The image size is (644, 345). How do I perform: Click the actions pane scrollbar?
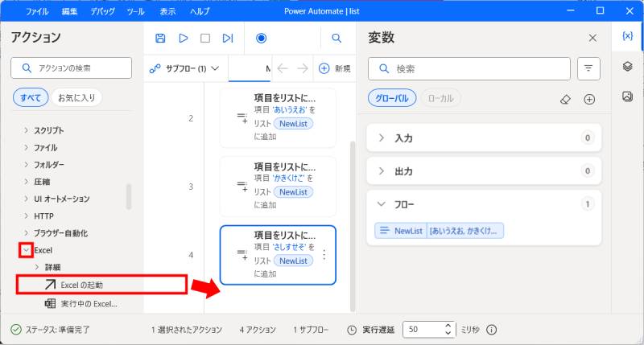coord(129,196)
